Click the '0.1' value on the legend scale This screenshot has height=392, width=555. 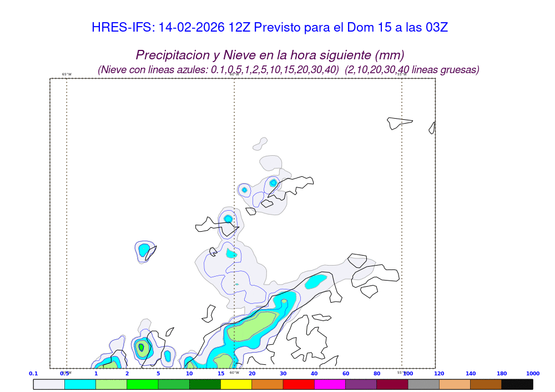click(33, 374)
